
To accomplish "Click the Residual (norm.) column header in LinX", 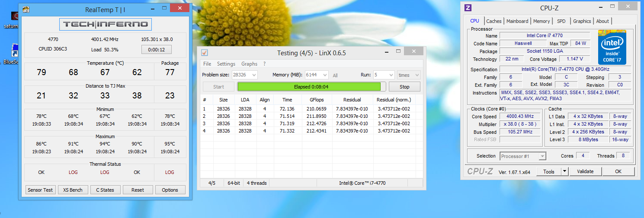I will pos(394,100).
